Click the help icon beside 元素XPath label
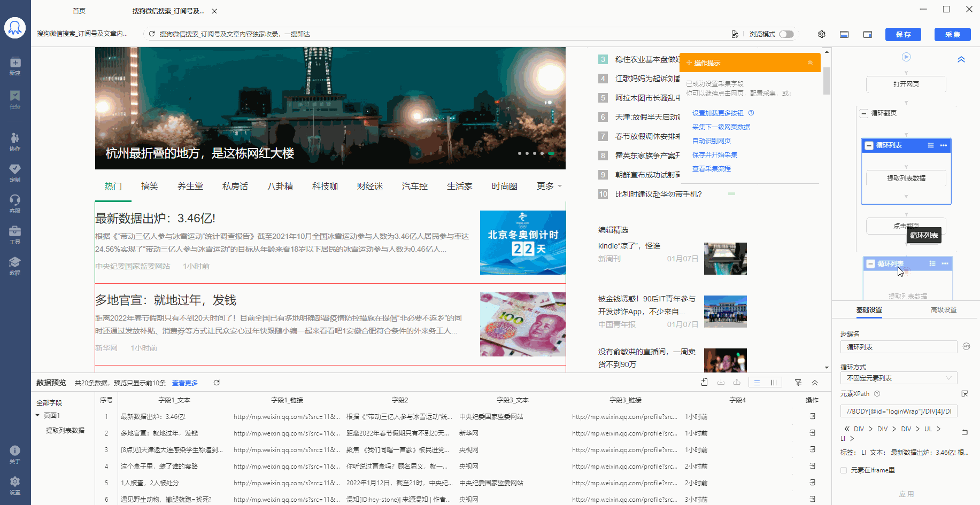 coord(877,394)
